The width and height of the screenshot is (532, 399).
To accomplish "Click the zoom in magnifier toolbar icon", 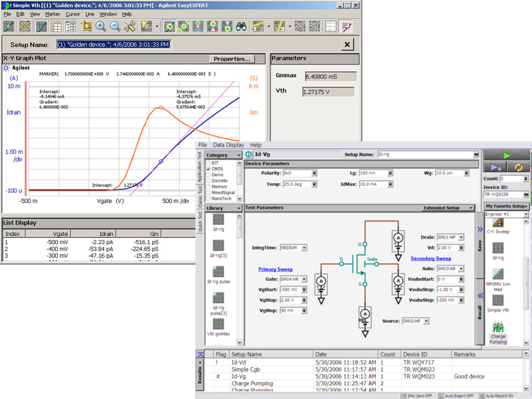I will tap(101, 26).
